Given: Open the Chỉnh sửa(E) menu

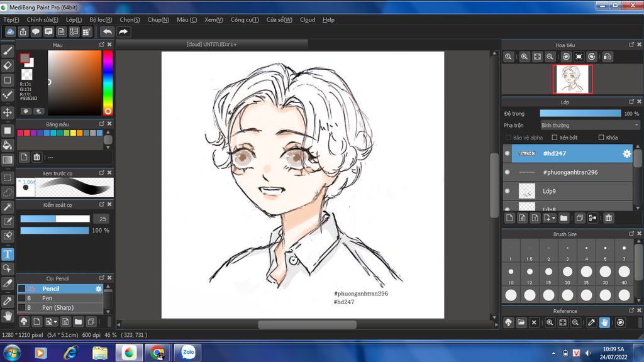Looking at the screenshot, I should pyautogui.click(x=42, y=19).
